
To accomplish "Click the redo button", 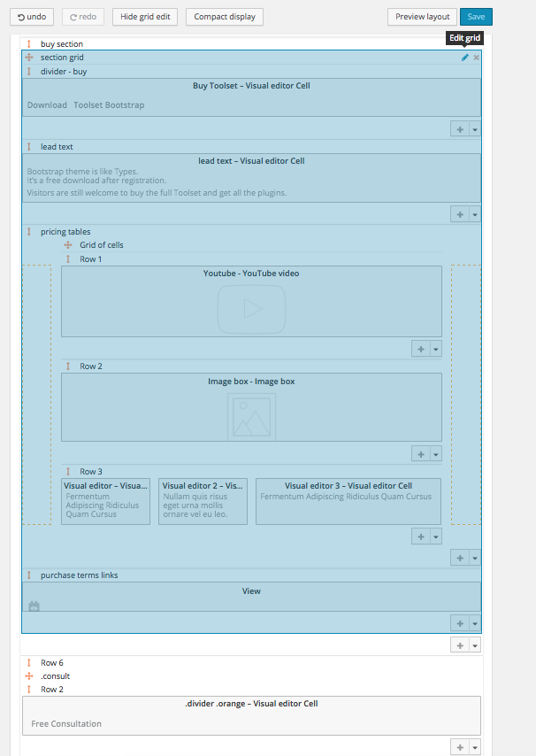I will point(83,17).
